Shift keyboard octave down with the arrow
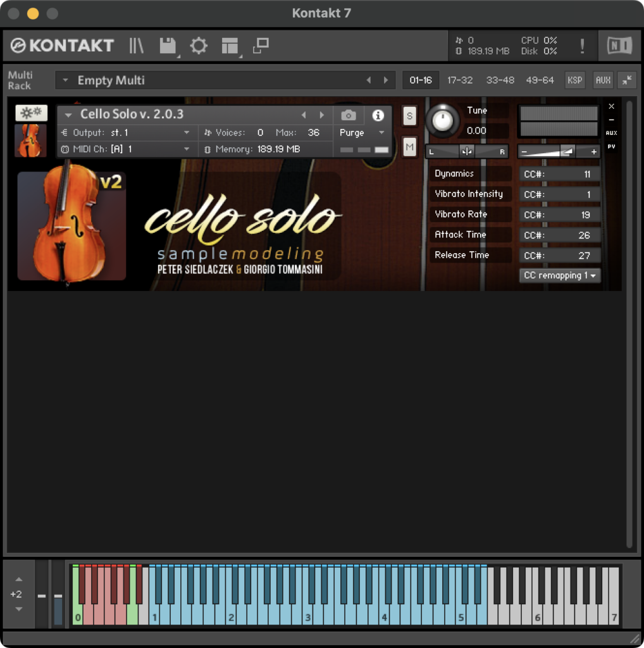 click(x=18, y=609)
